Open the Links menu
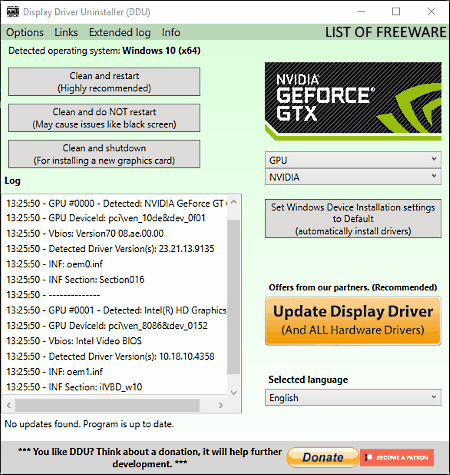 (x=66, y=32)
